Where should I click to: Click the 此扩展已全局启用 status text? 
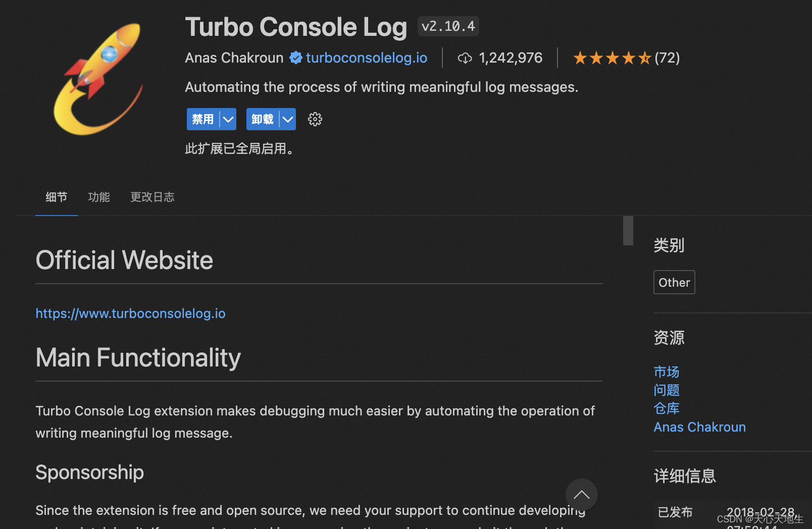pyautogui.click(x=240, y=149)
